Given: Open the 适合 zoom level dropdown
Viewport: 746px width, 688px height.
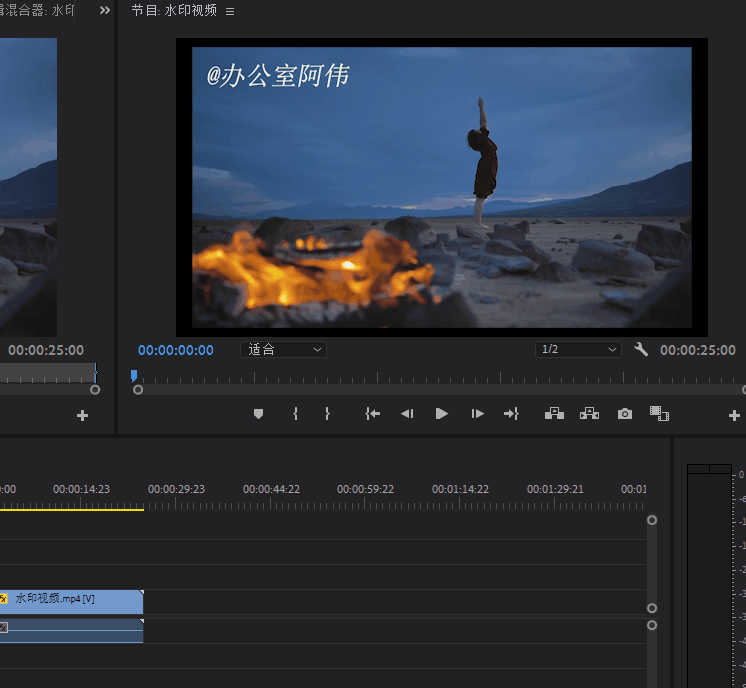Looking at the screenshot, I should (x=284, y=350).
